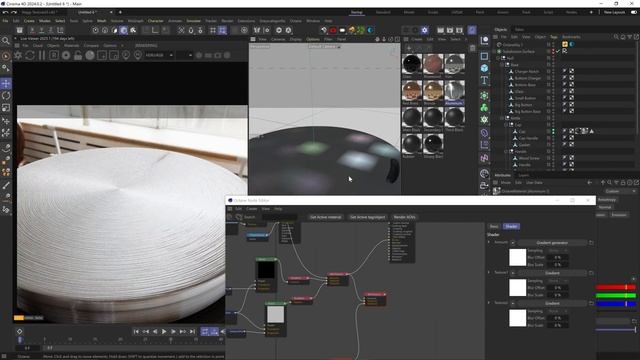Toggle visibility dots for Bottom Base object
The image size is (640, 360).
(553, 85)
